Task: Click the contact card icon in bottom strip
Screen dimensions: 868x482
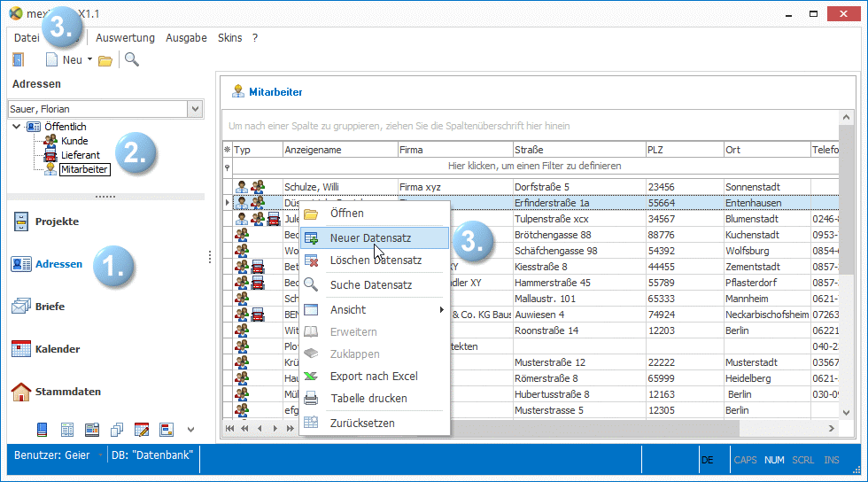Action: click(x=92, y=430)
